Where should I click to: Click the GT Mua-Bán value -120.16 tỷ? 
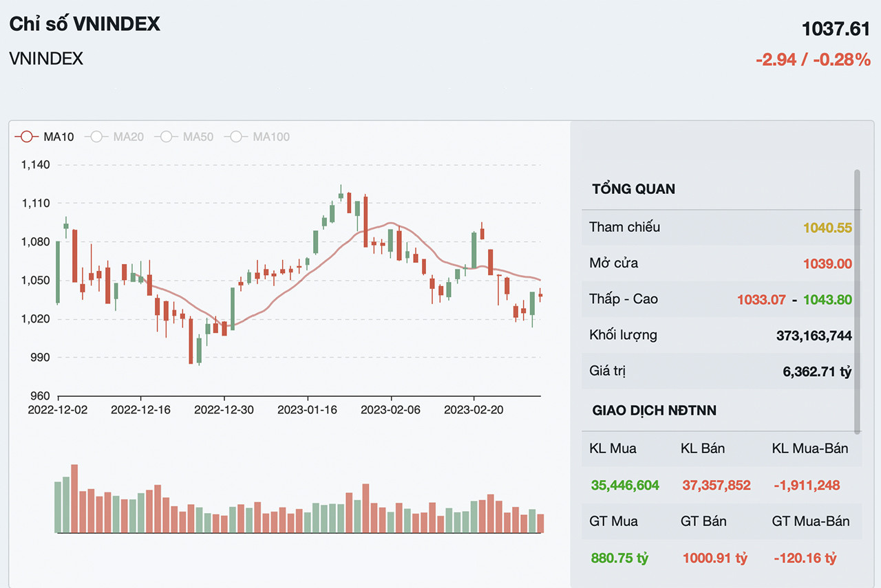pos(805,558)
